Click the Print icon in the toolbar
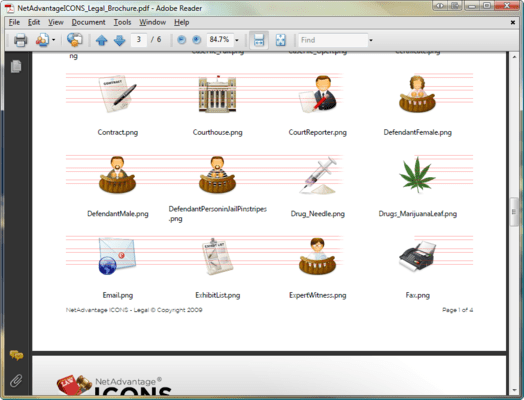This screenshot has width=524, height=400. click(20, 40)
